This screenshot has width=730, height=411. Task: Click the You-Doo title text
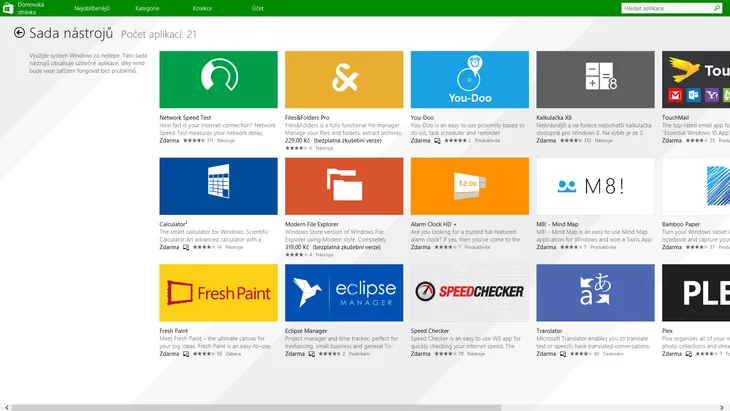pyautogui.click(x=422, y=118)
